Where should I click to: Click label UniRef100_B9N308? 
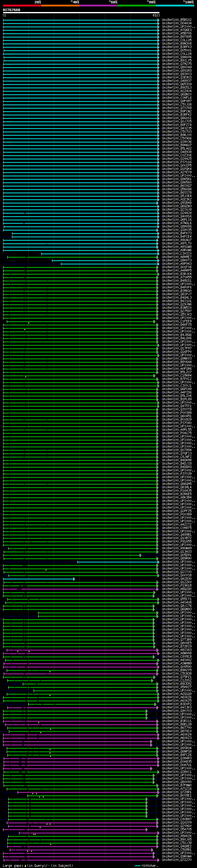click(177, 43)
